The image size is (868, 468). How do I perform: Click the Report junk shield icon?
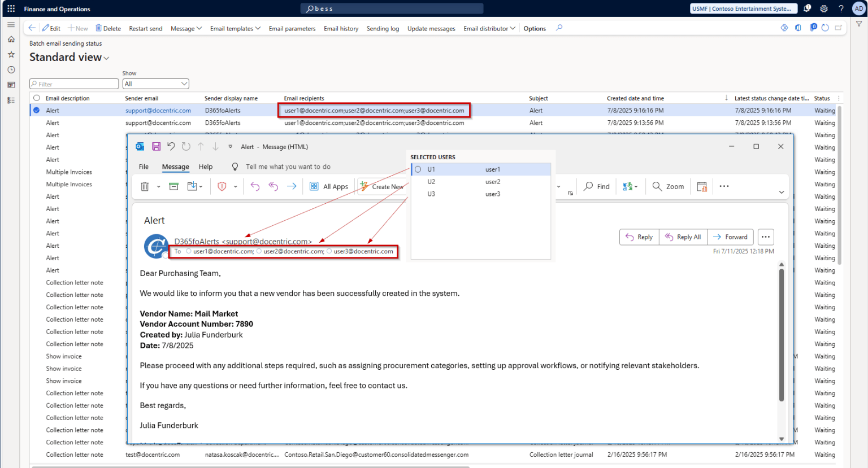(x=222, y=186)
